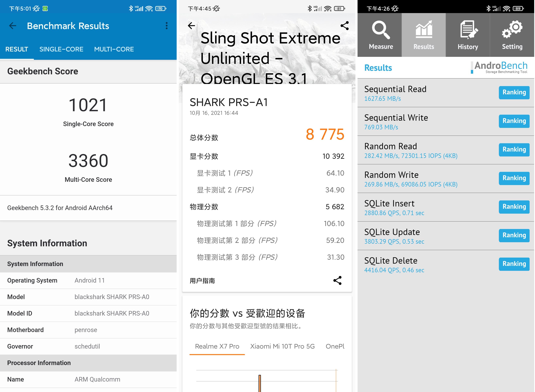The image size is (535, 392).
Task: Open the three-dot overflow menu in Geekbench
Action: click(x=167, y=26)
